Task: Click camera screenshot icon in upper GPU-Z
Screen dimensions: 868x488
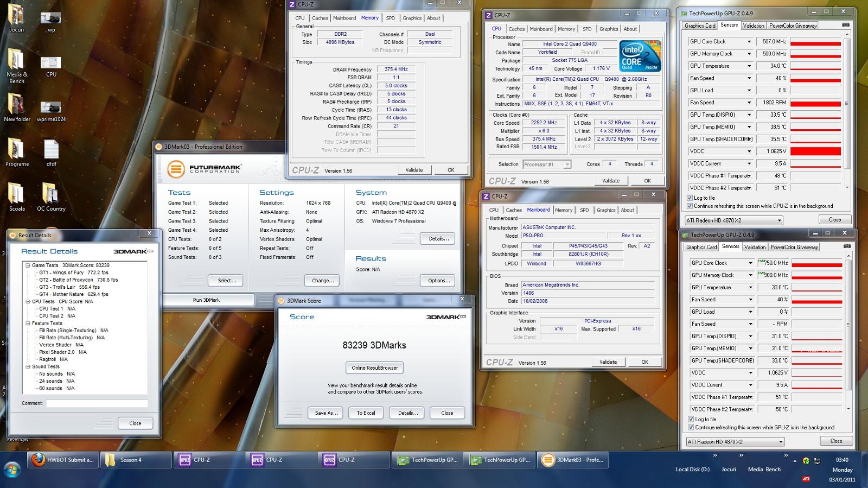Action: coord(846,25)
